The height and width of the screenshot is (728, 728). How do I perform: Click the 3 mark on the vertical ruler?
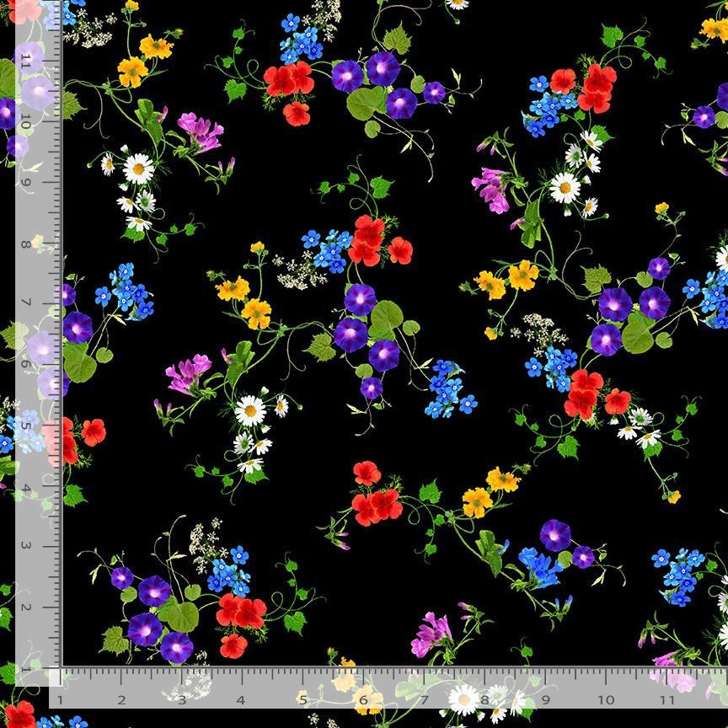(27, 547)
